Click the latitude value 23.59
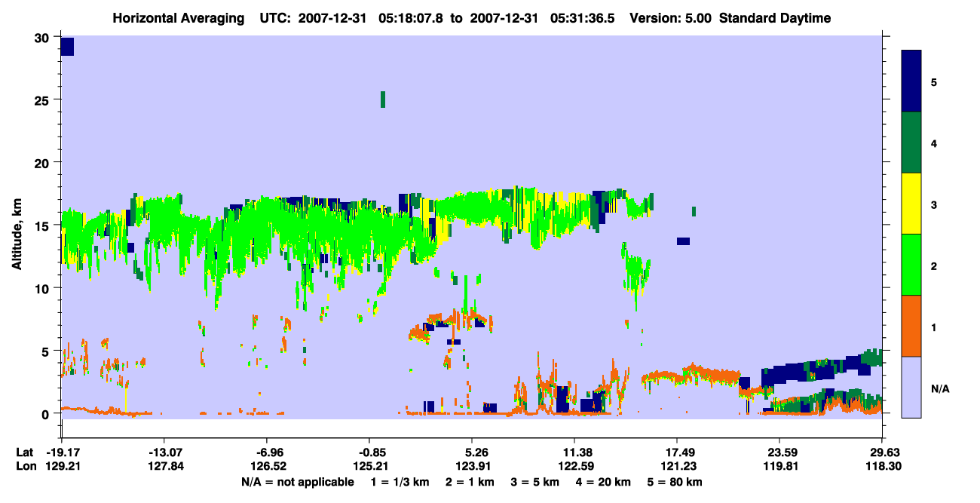Screen dimensions: 980x503 point(779,453)
